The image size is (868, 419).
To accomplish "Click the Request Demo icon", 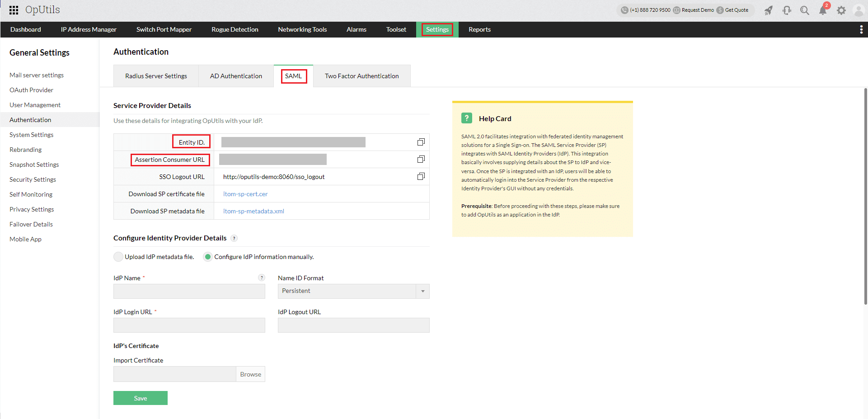I will 676,10.
